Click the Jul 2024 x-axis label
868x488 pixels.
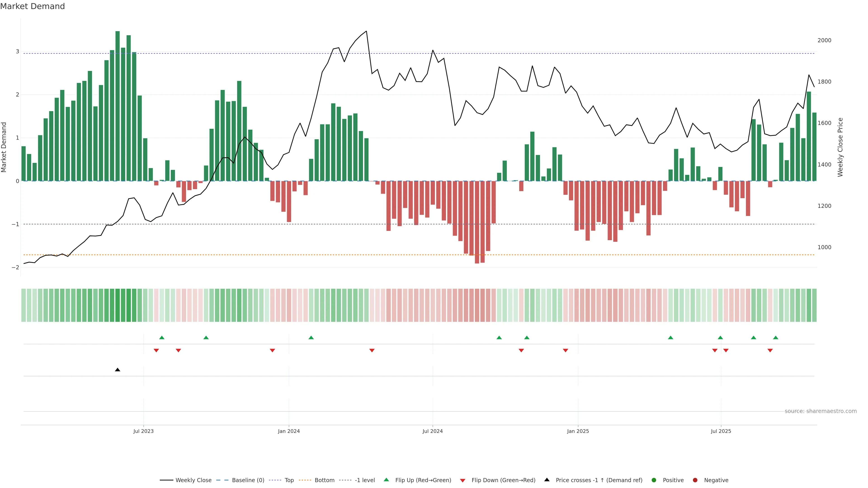(432, 431)
